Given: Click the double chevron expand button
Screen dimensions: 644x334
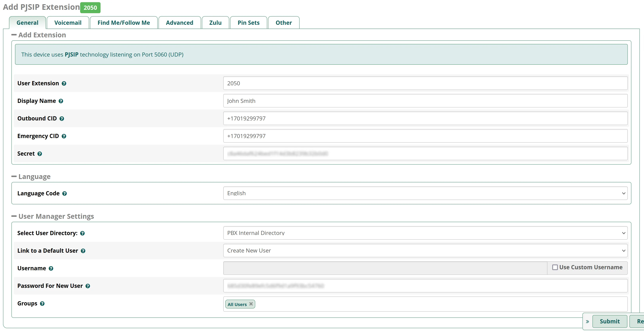Looking at the screenshot, I should pyautogui.click(x=587, y=321).
